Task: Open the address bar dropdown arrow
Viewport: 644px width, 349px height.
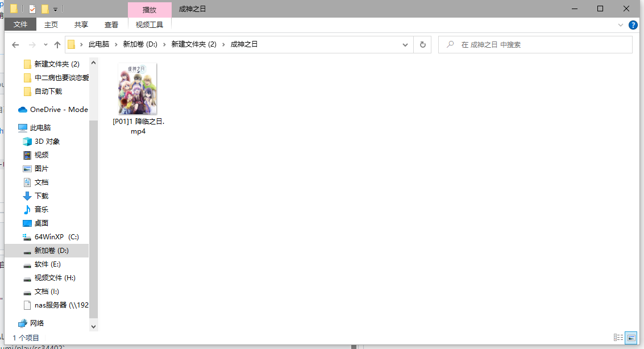Action: pyautogui.click(x=405, y=44)
